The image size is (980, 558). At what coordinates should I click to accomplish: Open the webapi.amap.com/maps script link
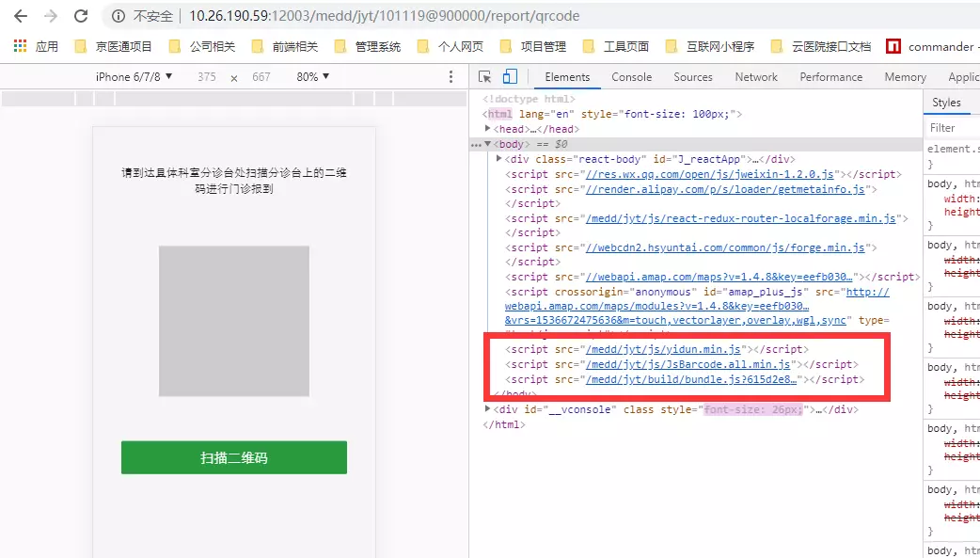pos(719,277)
